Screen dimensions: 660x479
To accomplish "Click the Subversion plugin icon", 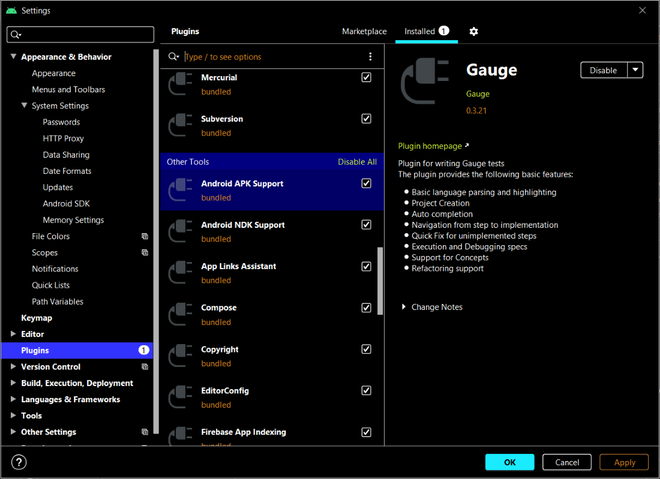I will point(181,125).
